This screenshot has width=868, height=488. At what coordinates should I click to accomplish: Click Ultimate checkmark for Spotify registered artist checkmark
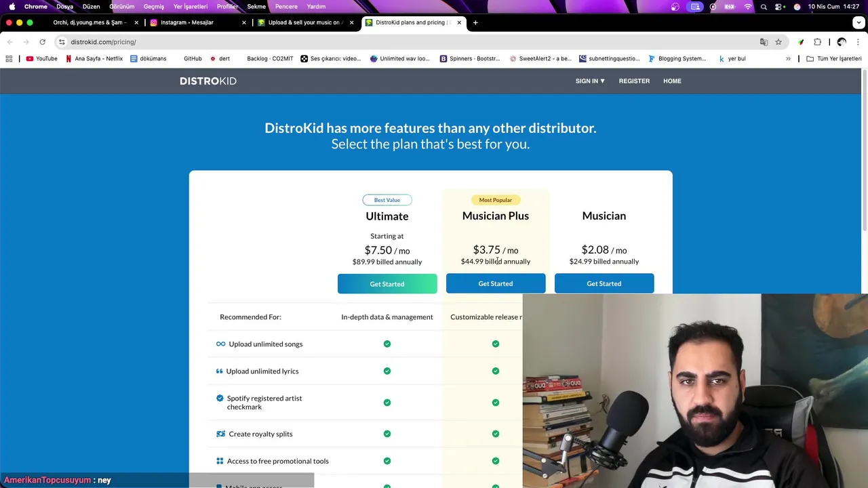point(387,403)
